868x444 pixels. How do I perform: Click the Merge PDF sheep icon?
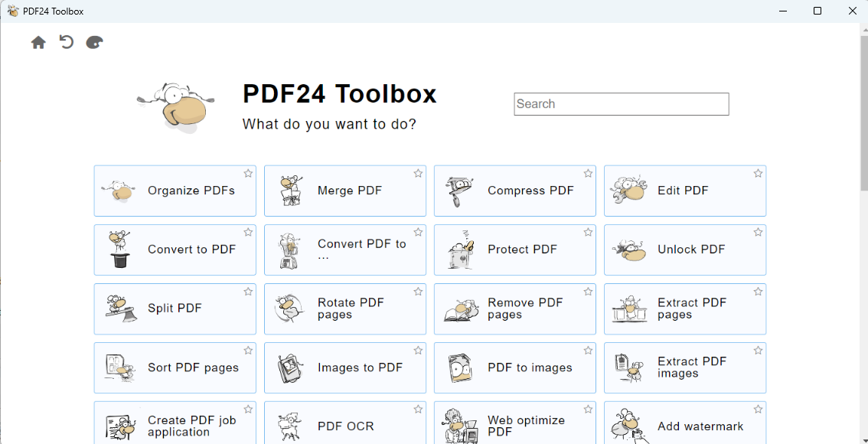tap(290, 191)
